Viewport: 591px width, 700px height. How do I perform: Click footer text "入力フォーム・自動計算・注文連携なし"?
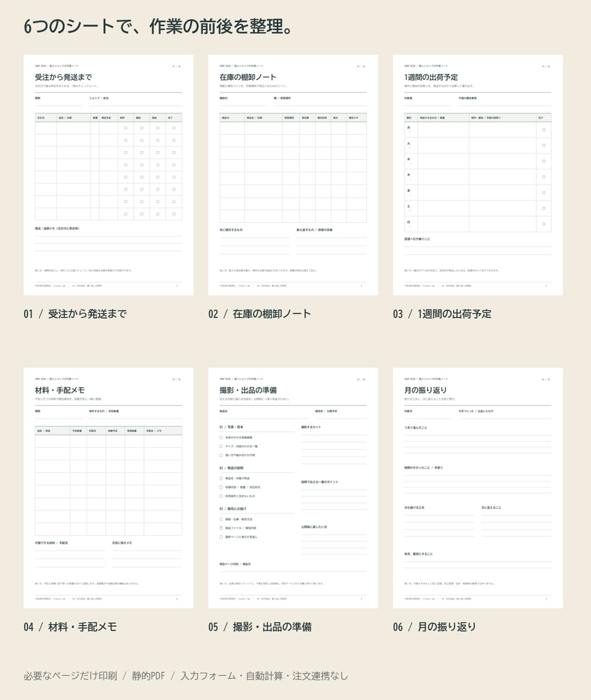click(264, 676)
